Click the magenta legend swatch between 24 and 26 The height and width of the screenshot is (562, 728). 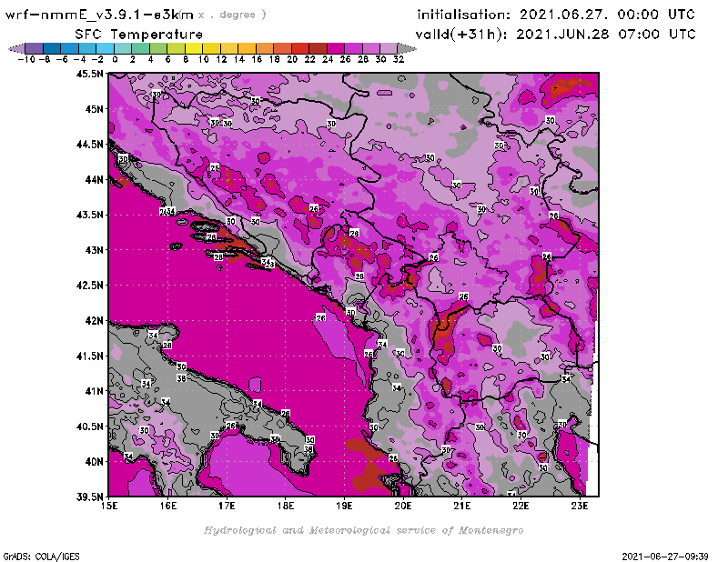[336, 48]
